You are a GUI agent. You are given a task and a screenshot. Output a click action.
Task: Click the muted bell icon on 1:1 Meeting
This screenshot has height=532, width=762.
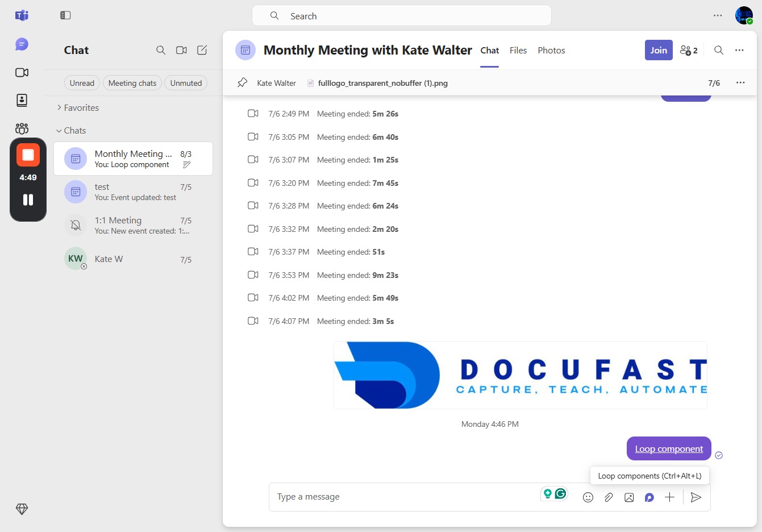tap(76, 225)
